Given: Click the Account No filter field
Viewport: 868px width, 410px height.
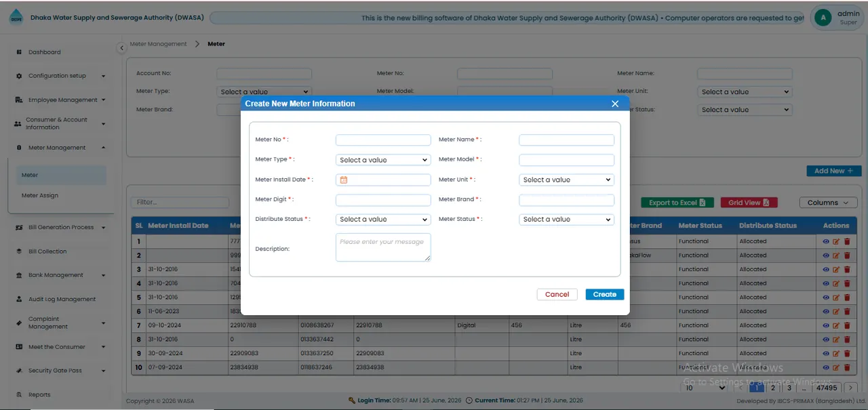Looking at the screenshot, I should (x=264, y=73).
